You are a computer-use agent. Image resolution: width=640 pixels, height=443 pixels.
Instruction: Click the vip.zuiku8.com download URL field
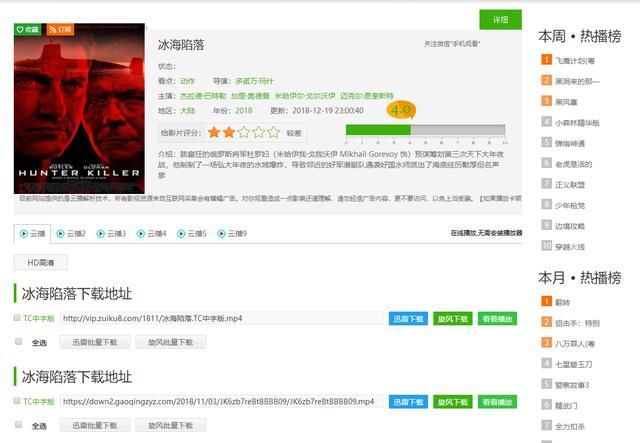(222, 318)
